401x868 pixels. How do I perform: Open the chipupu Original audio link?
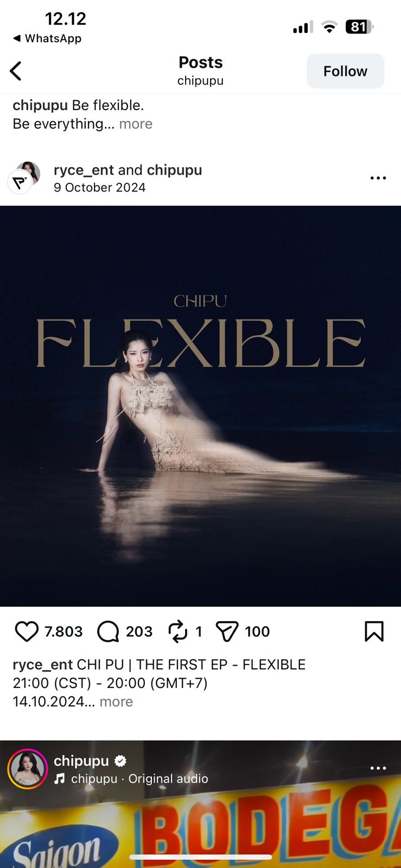(x=139, y=778)
